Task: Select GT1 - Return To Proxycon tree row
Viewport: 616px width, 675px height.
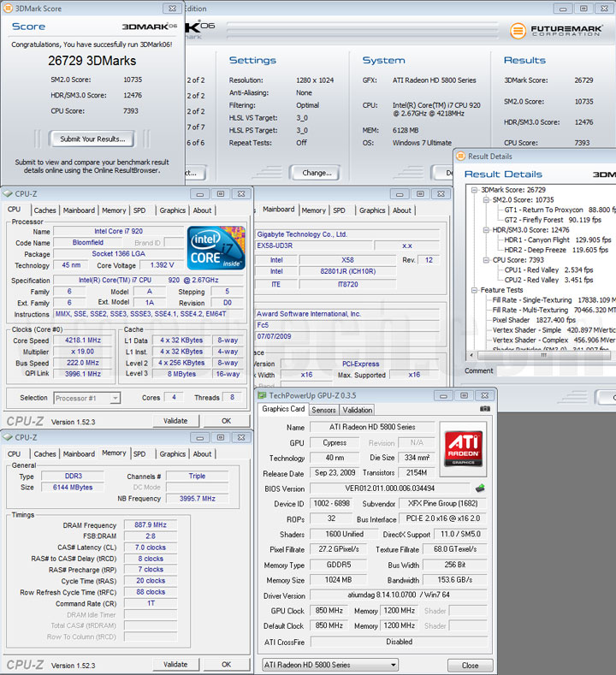Action: pyautogui.click(x=560, y=210)
